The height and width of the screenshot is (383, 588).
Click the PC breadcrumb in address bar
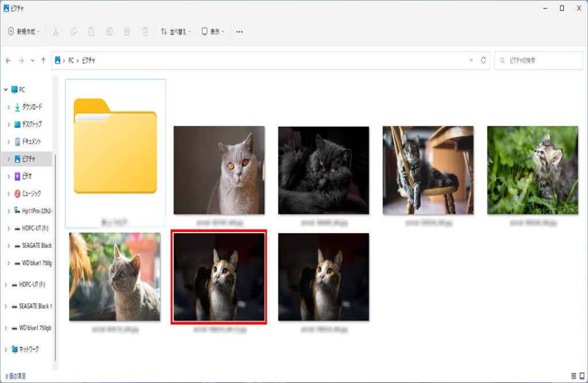[71, 60]
